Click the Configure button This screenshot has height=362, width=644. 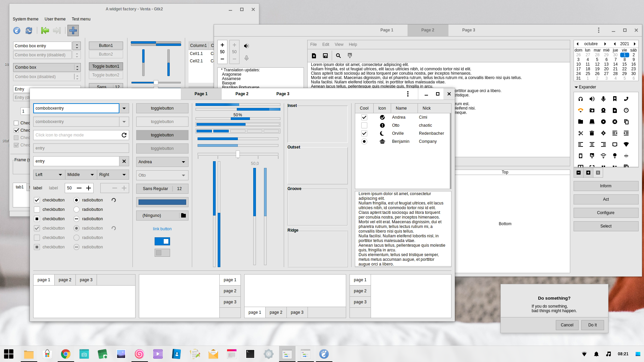pyautogui.click(x=606, y=213)
